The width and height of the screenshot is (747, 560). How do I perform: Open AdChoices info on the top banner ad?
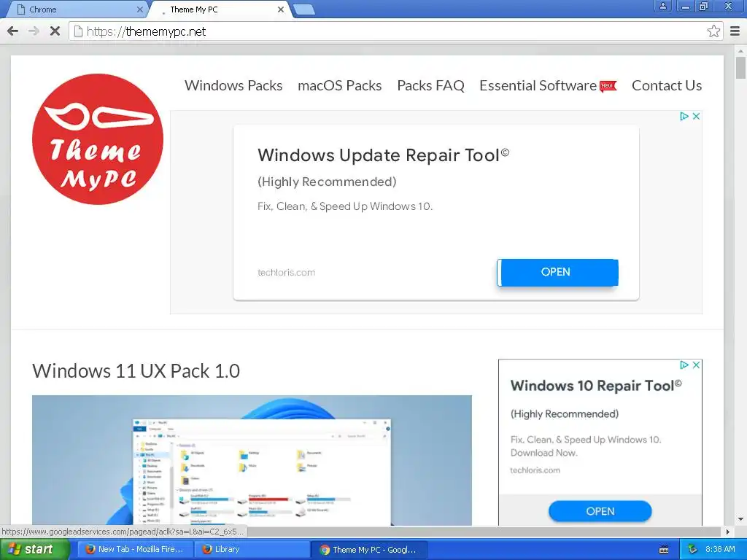point(684,116)
